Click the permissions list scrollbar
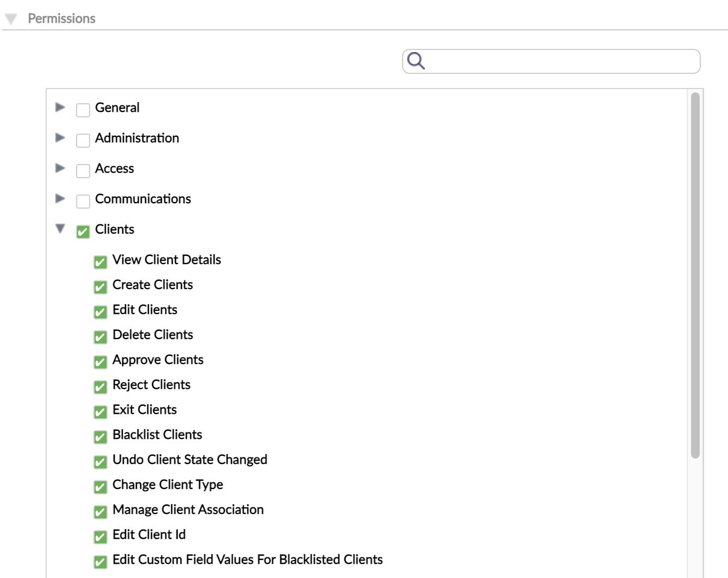The height and width of the screenshot is (578, 728). click(696, 272)
